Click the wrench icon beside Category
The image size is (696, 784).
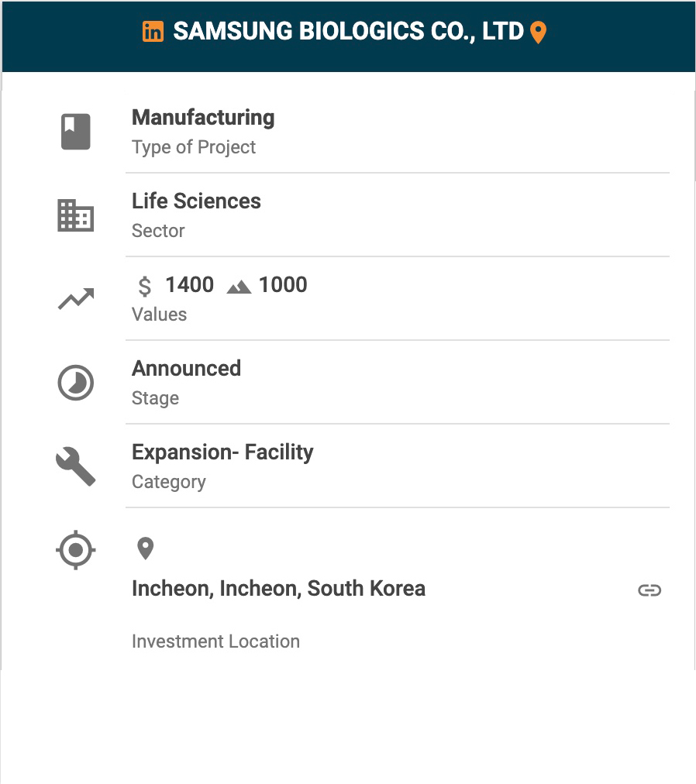click(75, 466)
